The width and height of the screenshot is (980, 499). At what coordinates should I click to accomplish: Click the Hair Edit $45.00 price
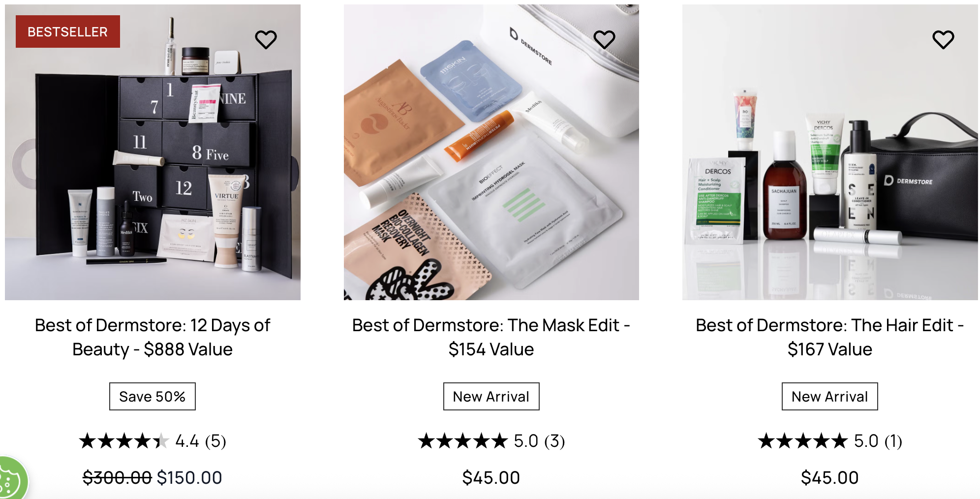830,478
